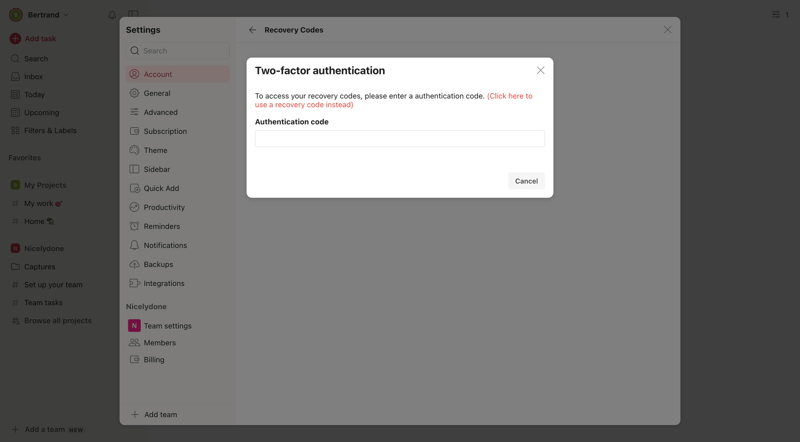Go back from Recovery Codes with the arrow
Image resolution: width=800 pixels, height=442 pixels.
tap(252, 30)
